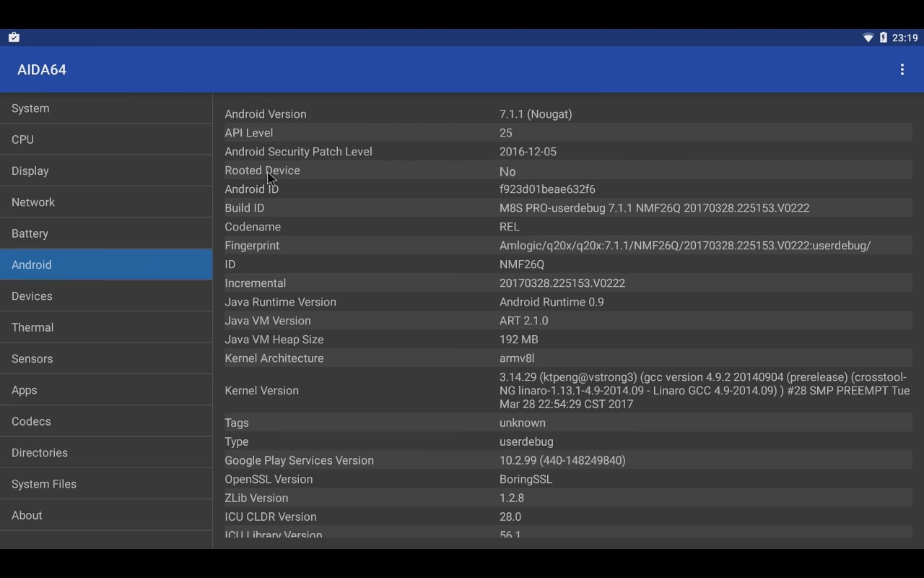The height and width of the screenshot is (578, 924).
Task: Open the Apps section
Action: (106, 390)
